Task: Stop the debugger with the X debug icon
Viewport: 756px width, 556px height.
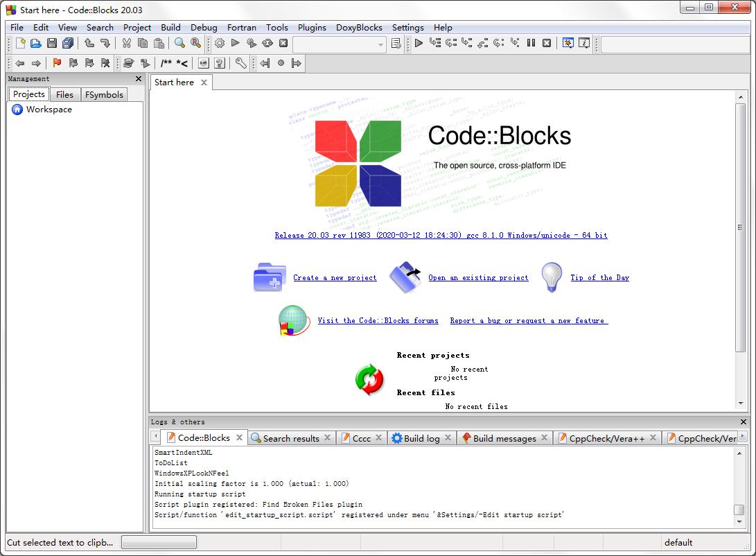Action: [547, 43]
